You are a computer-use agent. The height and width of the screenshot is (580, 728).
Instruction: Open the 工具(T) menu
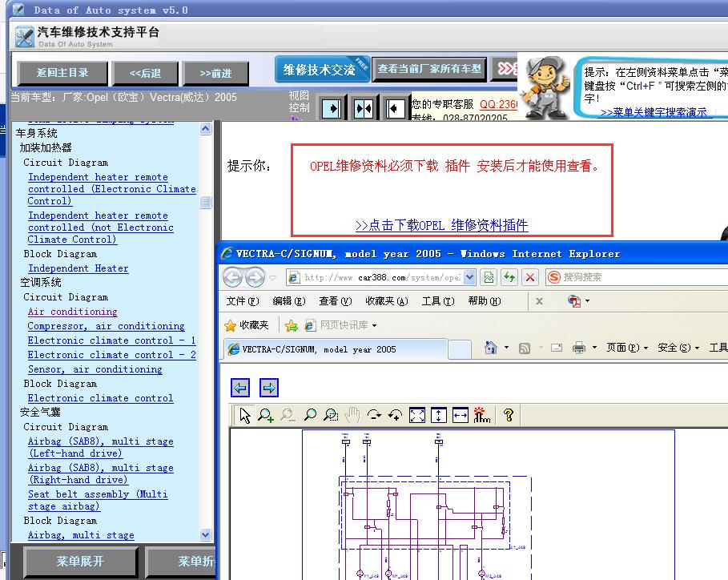[x=438, y=301]
